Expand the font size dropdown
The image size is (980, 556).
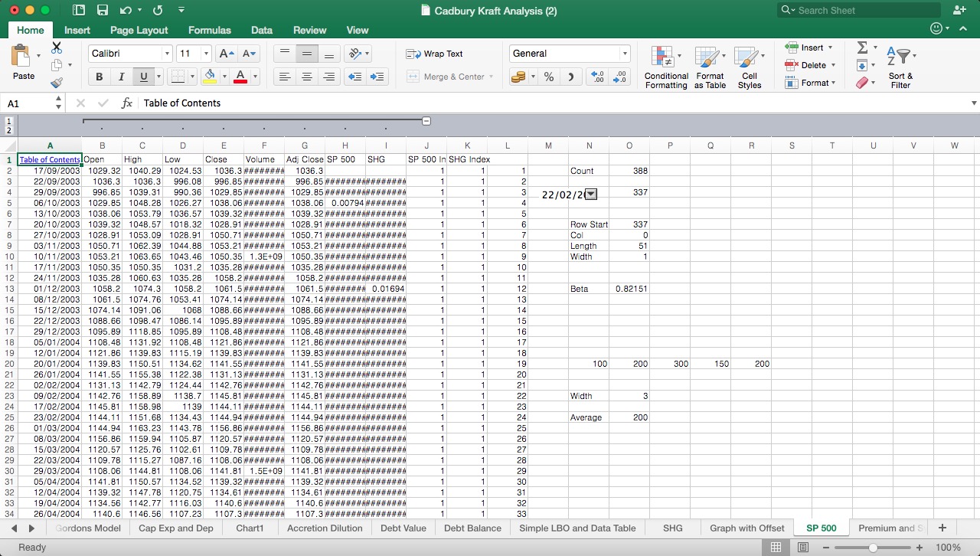click(x=206, y=54)
